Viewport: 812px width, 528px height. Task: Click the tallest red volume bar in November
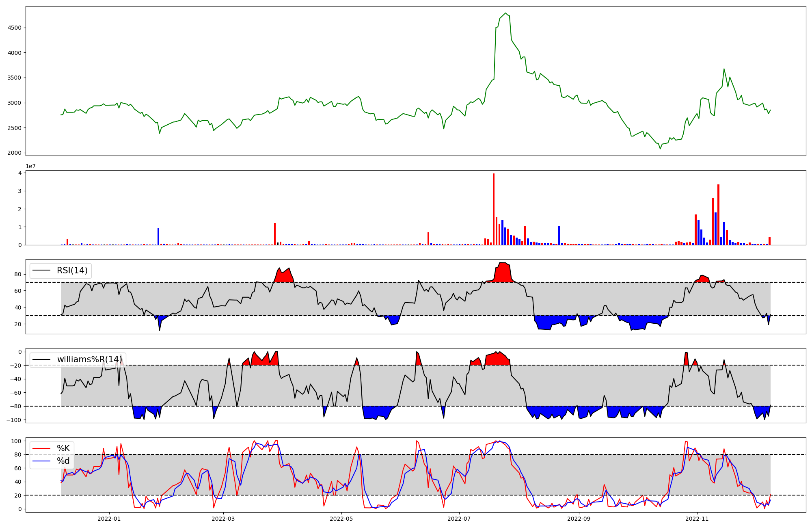pos(718,214)
